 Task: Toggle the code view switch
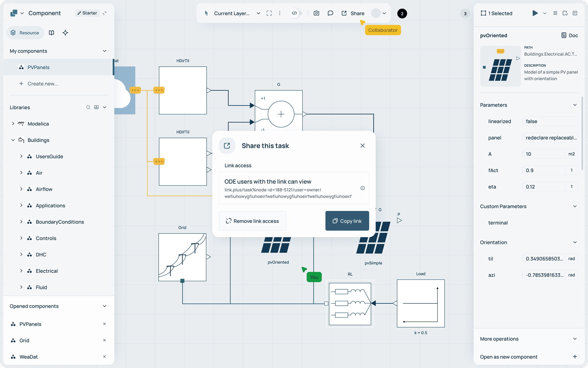pyautogui.click(x=297, y=13)
